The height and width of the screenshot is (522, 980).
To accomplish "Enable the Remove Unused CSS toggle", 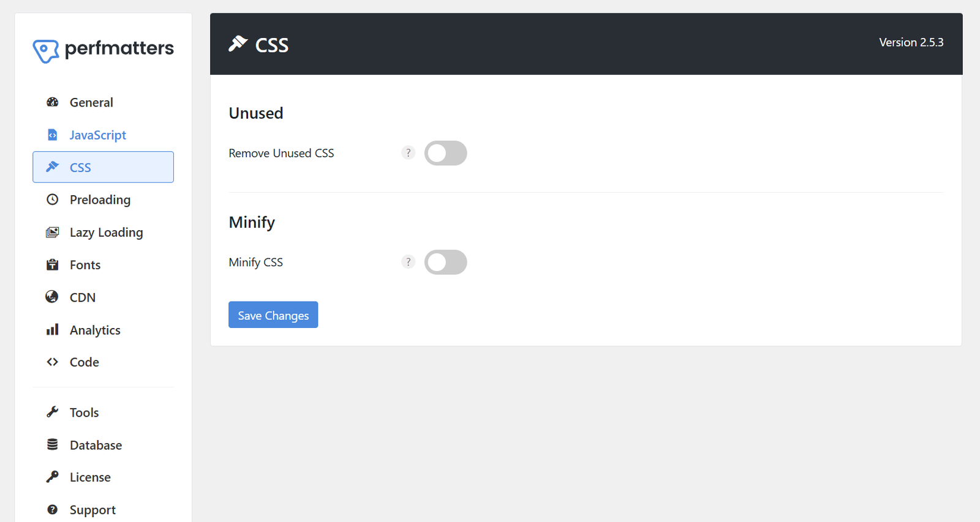I will [445, 153].
